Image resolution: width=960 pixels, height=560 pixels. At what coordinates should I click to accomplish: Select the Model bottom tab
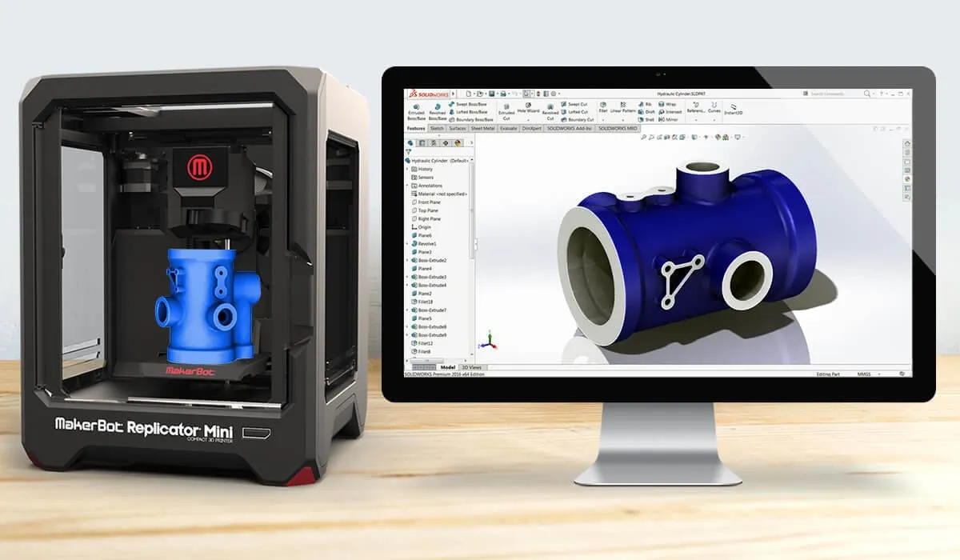[448, 367]
